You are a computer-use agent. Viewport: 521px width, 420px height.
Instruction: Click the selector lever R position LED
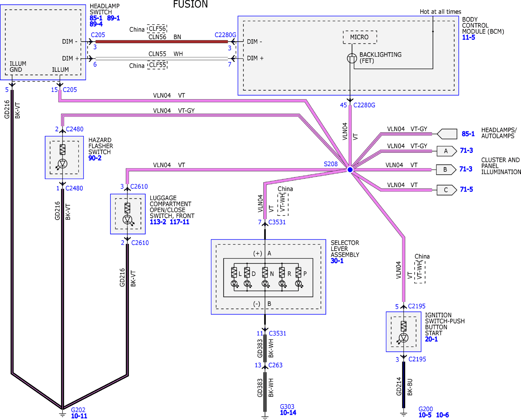[282, 283]
